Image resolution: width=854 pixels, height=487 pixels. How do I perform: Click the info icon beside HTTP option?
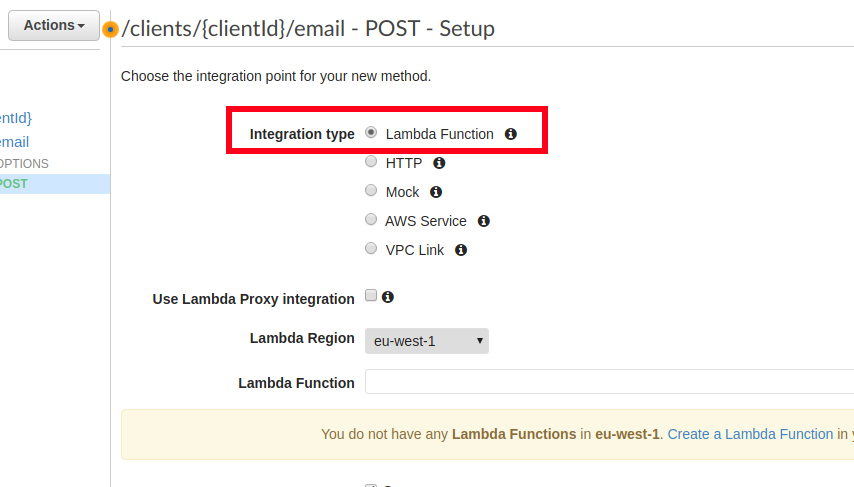tap(439, 163)
